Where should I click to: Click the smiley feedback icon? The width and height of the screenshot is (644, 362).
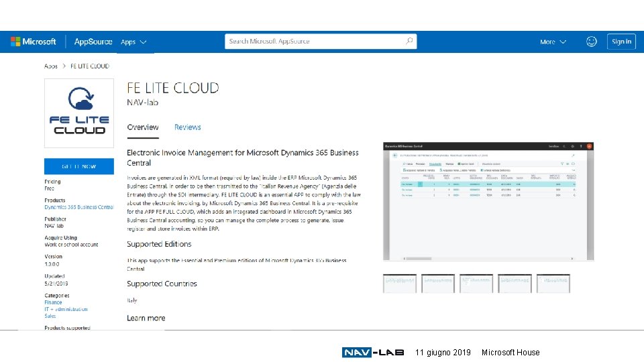pyautogui.click(x=591, y=42)
